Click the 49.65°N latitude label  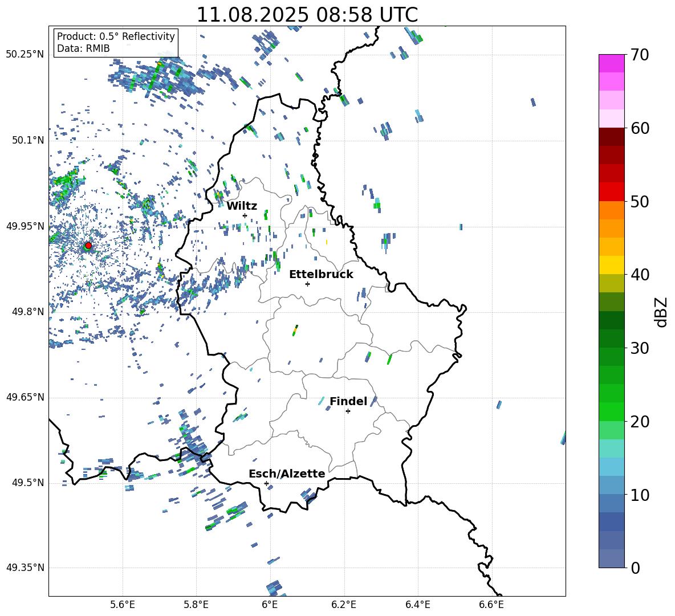point(25,397)
